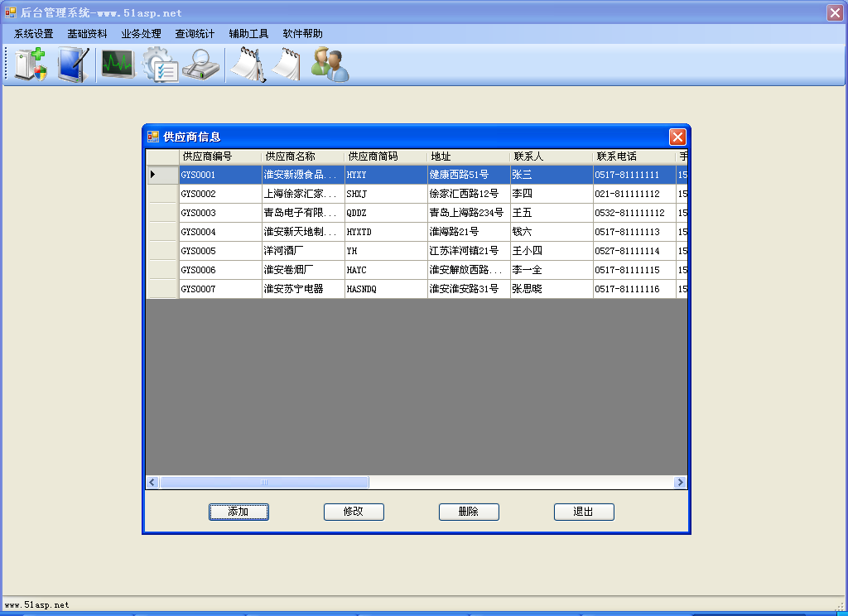This screenshot has width=848, height=616.
Task: Click the 联系电话 column header
Action: click(x=634, y=156)
